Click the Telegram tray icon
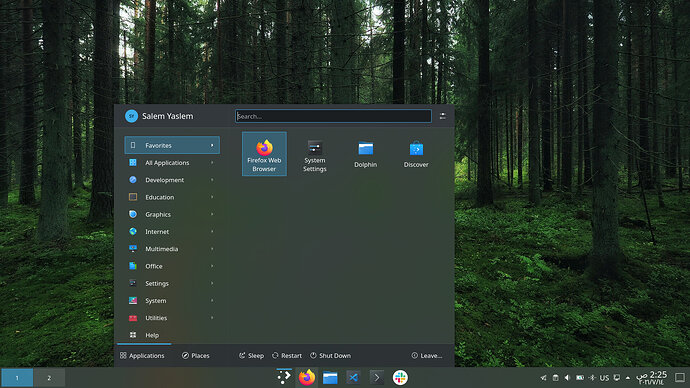The image size is (690, 388). pos(543,377)
